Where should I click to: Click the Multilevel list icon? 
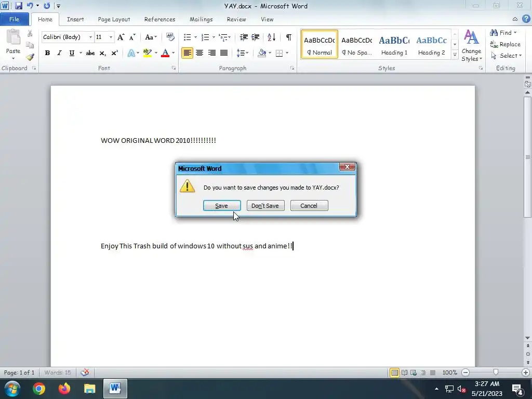coord(223,37)
